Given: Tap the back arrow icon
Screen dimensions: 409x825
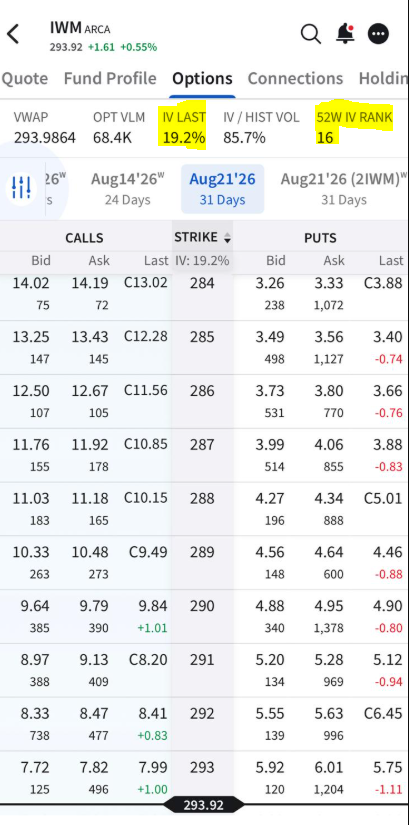Looking at the screenshot, I should coord(13,34).
